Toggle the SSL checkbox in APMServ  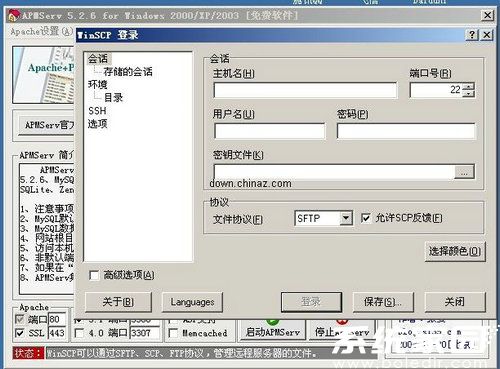point(20,333)
